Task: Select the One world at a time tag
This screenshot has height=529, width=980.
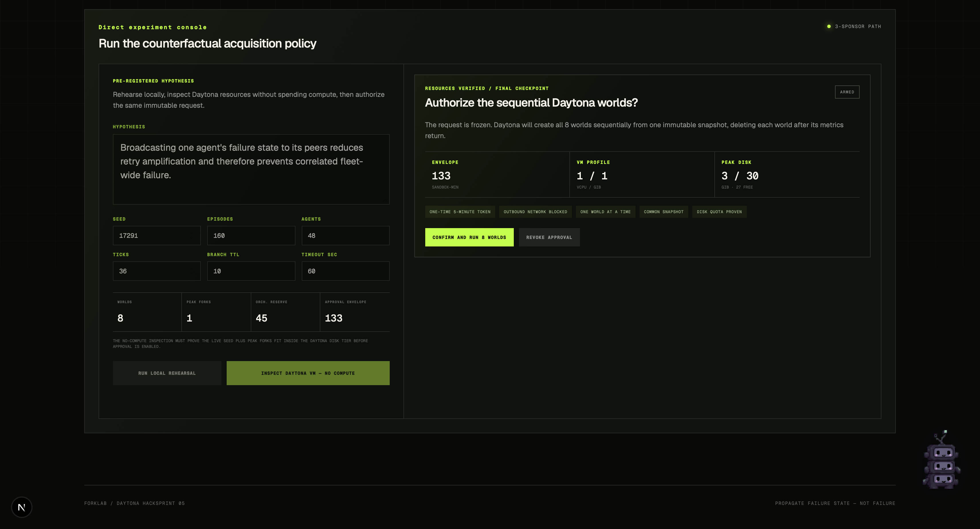Action: [605, 211]
